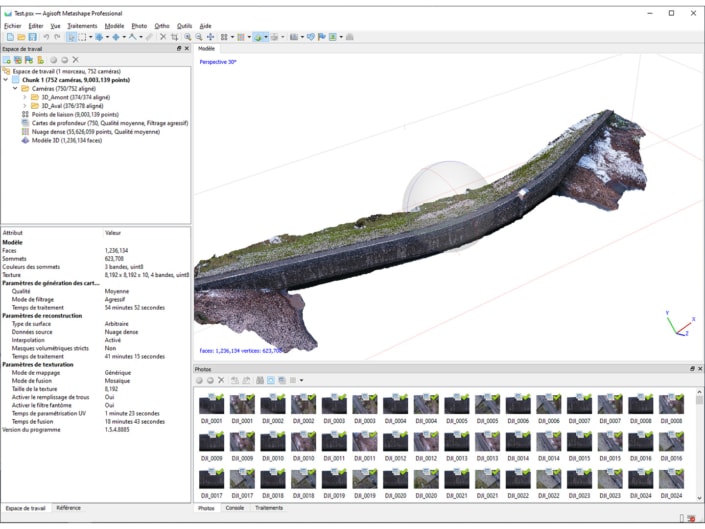Toggle the checkmark on first DJI_0001 thumbnail
The image size is (705, 529).
pyautogui.click(x=222, y=398)
